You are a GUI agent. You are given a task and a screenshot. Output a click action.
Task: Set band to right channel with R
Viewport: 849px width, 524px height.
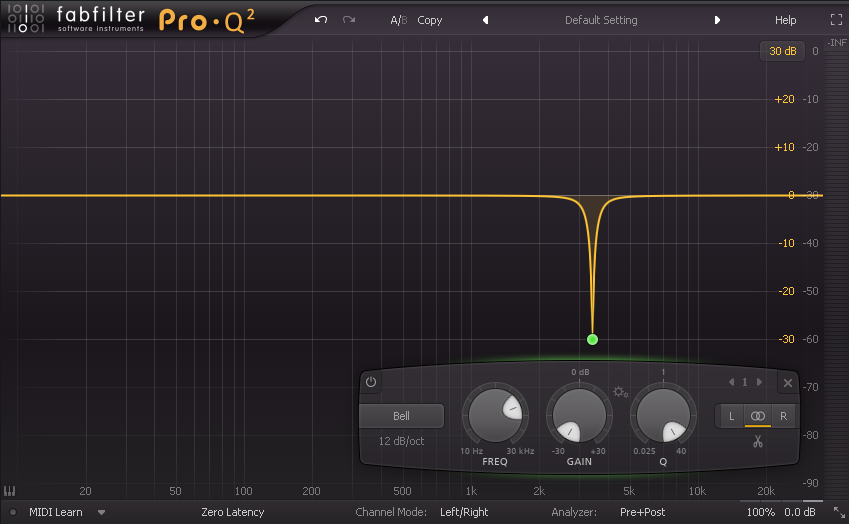783,416
